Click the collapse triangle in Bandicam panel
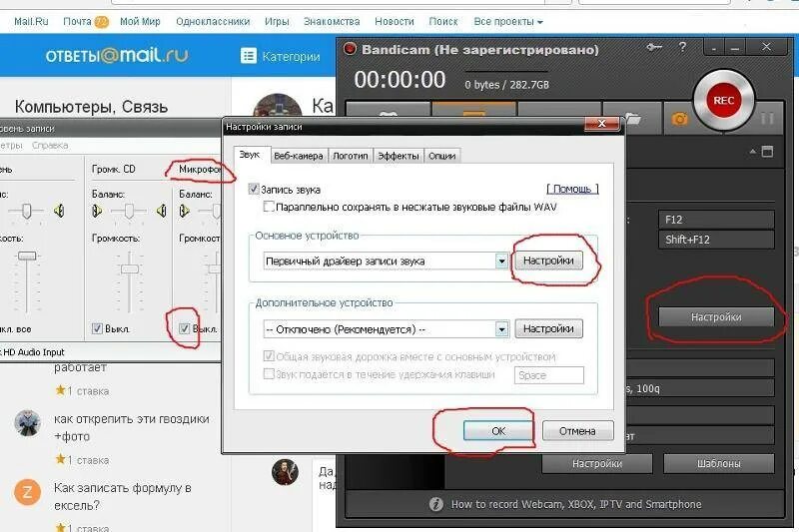 click(752, 152)
